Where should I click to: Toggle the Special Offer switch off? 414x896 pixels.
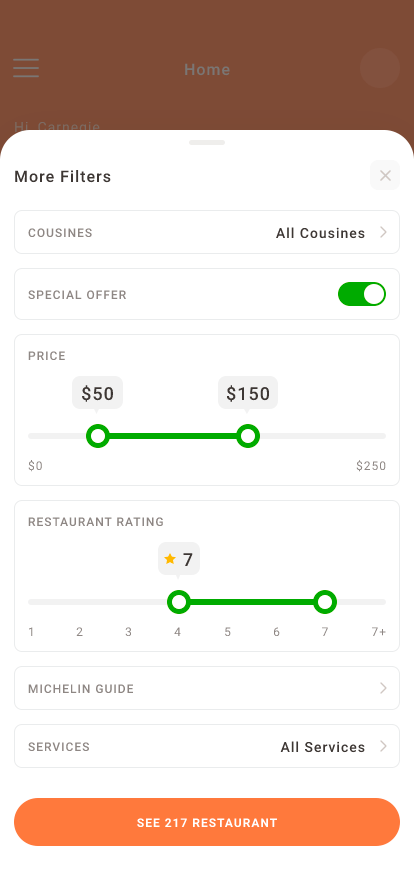pos(362,294)
